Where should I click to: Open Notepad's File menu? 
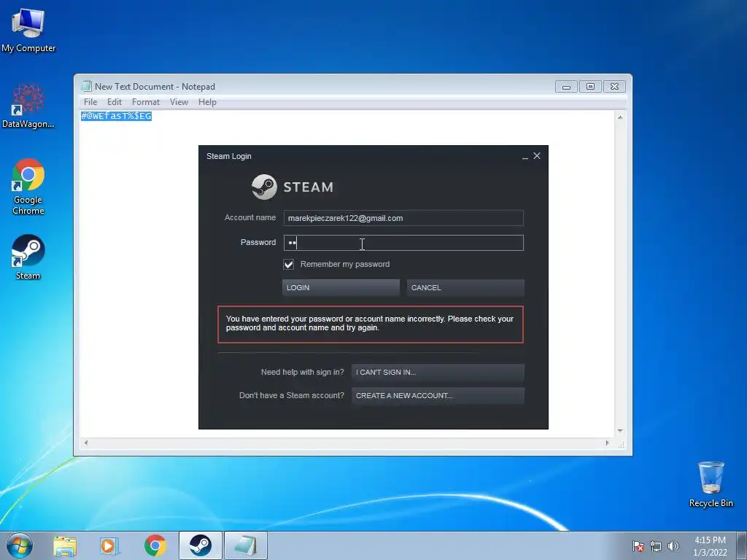click(90, 102)
